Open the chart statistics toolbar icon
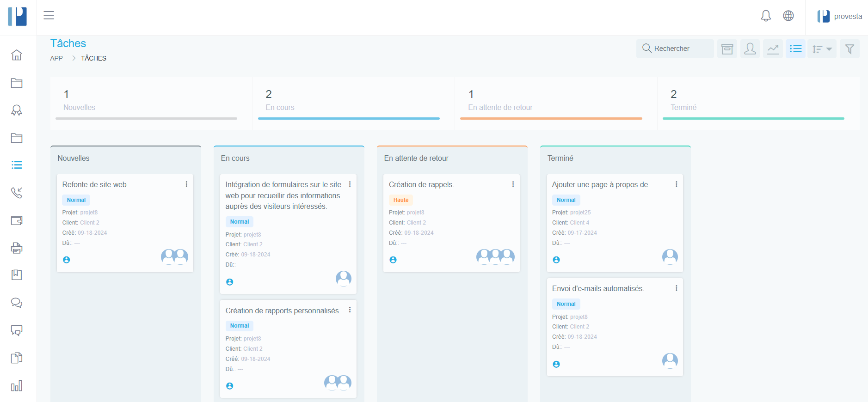 (773, 49)
